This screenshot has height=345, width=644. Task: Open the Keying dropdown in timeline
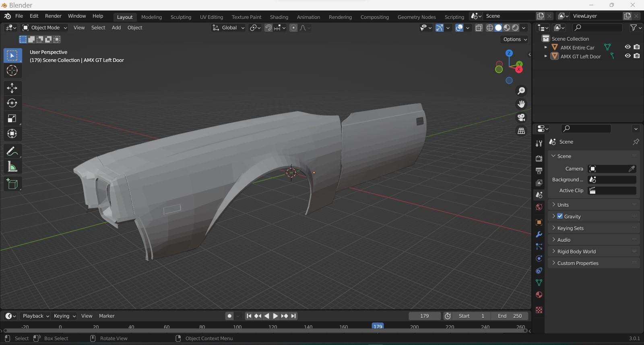point(64,316)
